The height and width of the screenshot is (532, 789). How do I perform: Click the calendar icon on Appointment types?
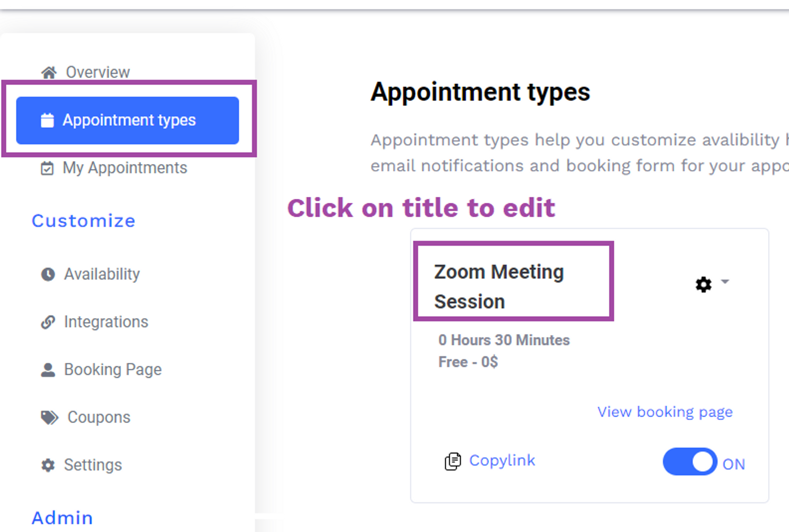pos(47,120)
